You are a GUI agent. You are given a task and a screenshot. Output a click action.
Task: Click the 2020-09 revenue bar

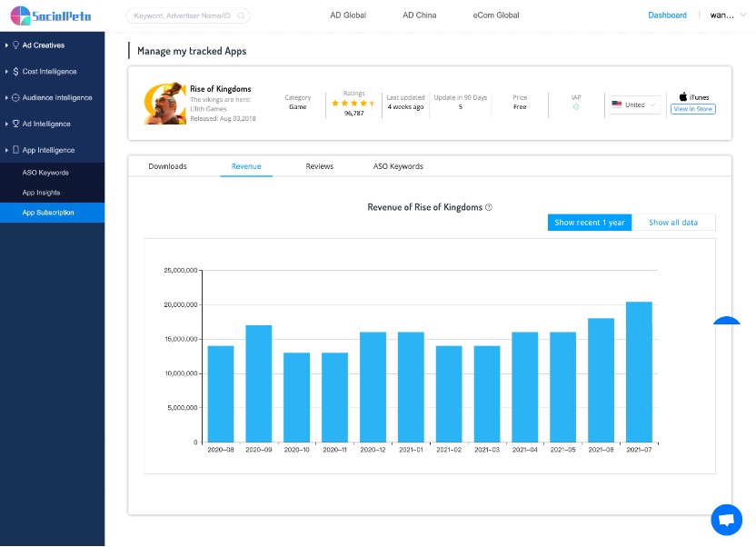click(258, 383)
